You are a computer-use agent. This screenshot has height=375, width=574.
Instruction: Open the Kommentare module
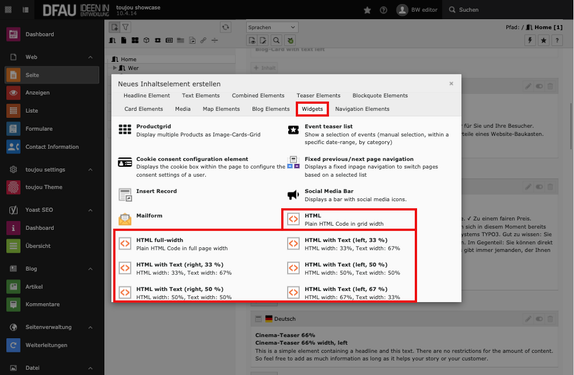tap(13, 304)
